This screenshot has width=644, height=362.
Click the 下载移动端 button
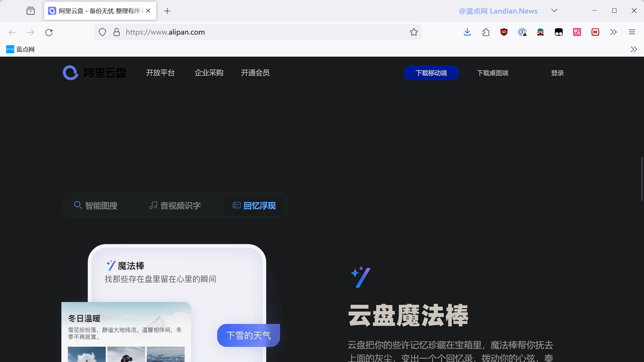click(x=431, y=73)
